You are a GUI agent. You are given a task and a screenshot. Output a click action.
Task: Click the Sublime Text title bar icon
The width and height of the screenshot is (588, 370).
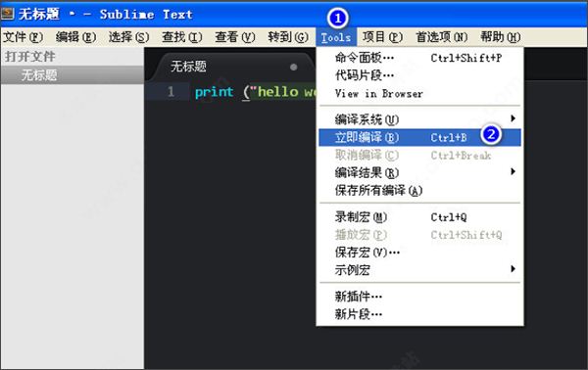[x=7, y=14]
